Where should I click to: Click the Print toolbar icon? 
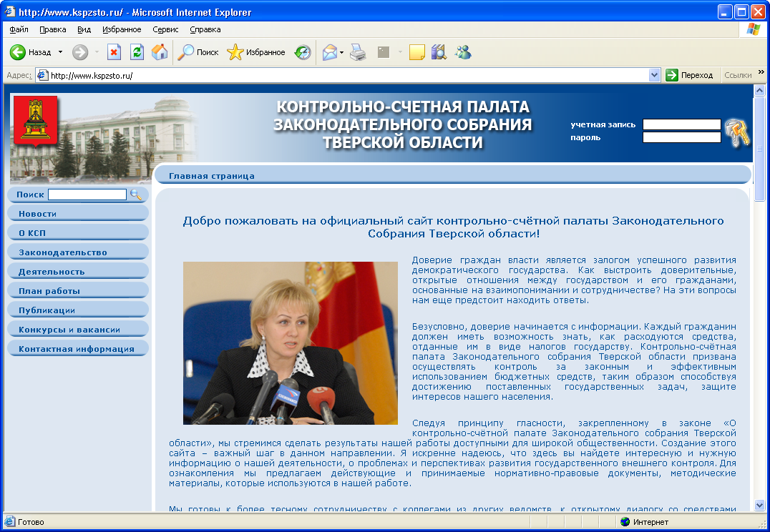click(359, 52)
